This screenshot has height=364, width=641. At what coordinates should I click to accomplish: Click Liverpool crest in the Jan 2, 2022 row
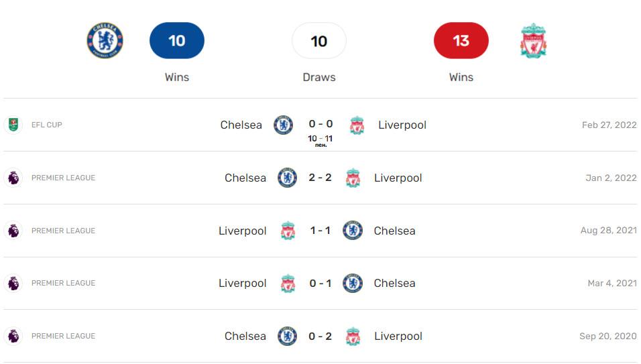(x=353, y=178)
